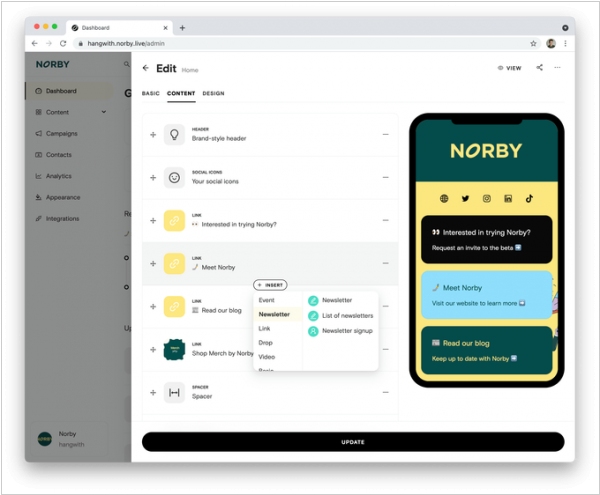Click the link icon for Read our blog
Image resolution: width=600 pixels, height=495 pixels.
[x=174, y=306]
